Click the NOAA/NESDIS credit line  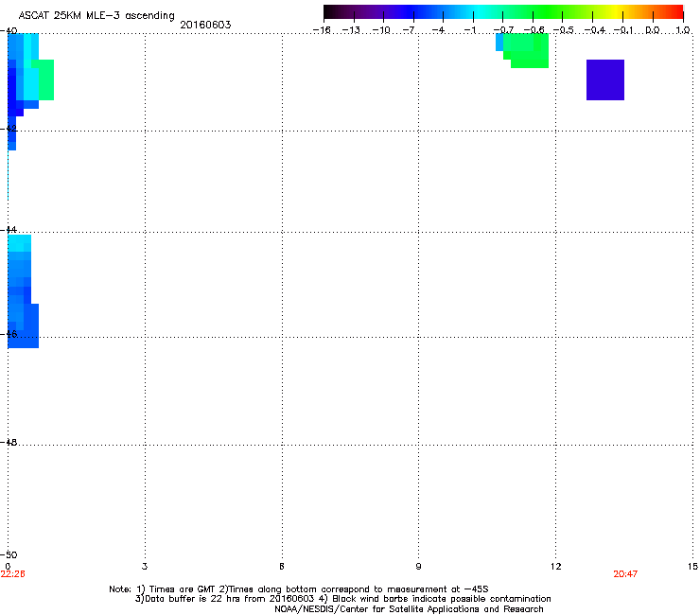(409, 609)
